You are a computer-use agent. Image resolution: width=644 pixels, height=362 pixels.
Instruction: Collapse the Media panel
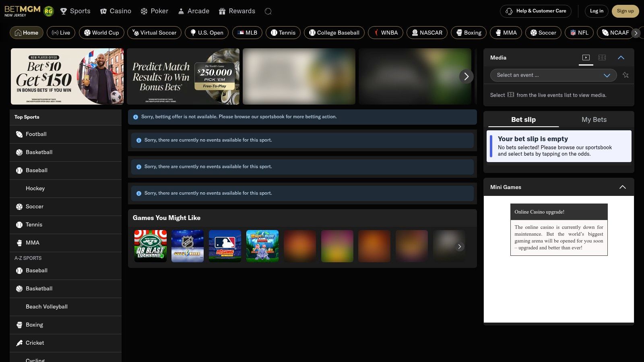[621, 58]
